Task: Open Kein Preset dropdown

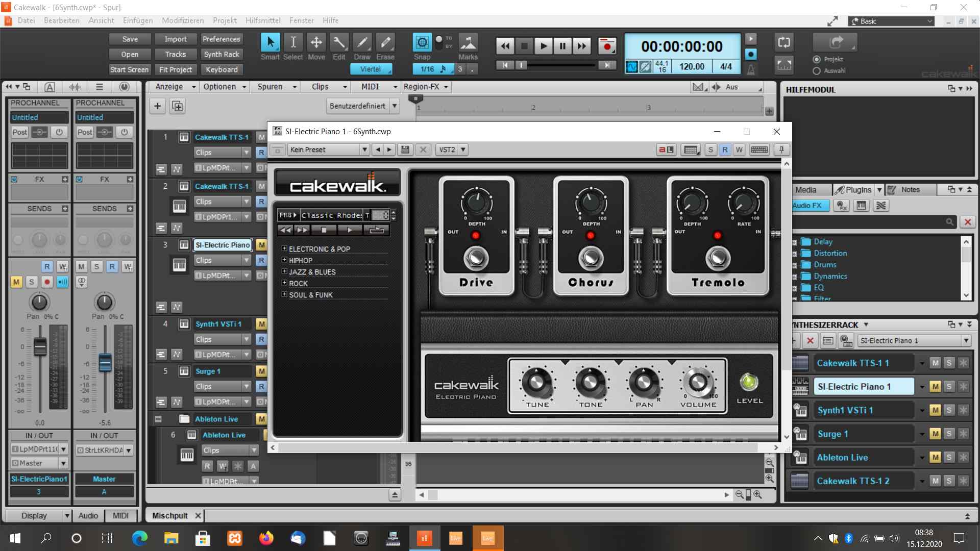Action: click(x=328, y=149)
